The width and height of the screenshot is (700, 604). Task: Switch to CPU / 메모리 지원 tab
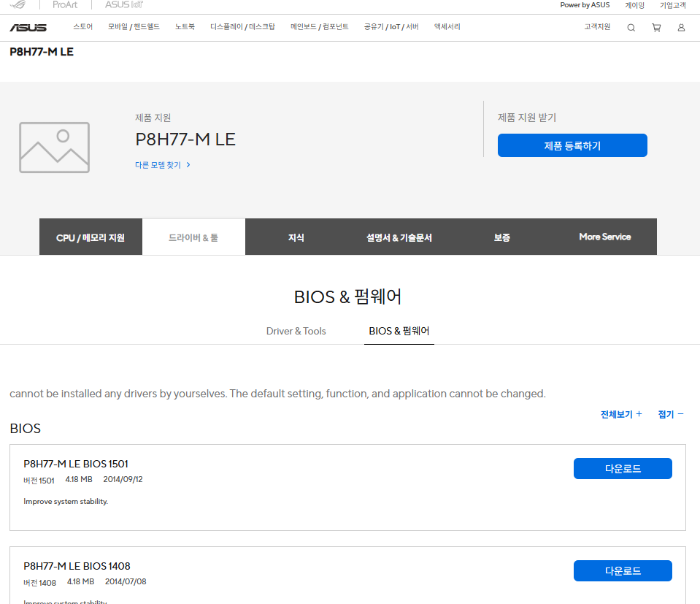(91, 237)
